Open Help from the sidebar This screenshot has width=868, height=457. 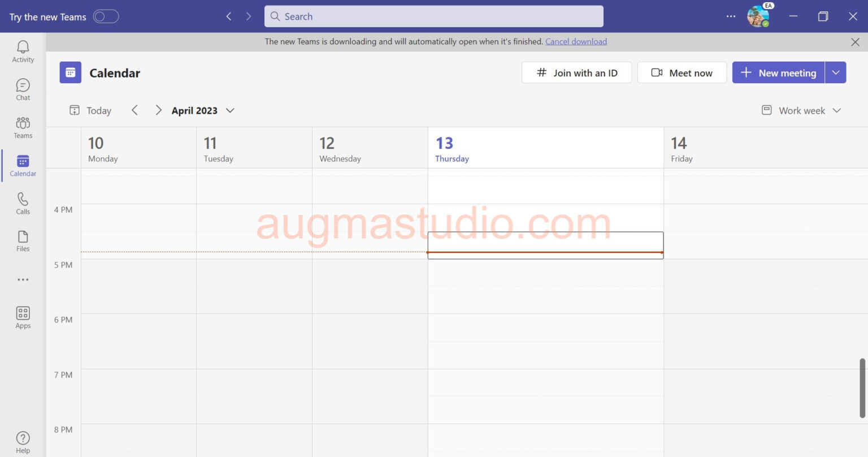point(23,441)
